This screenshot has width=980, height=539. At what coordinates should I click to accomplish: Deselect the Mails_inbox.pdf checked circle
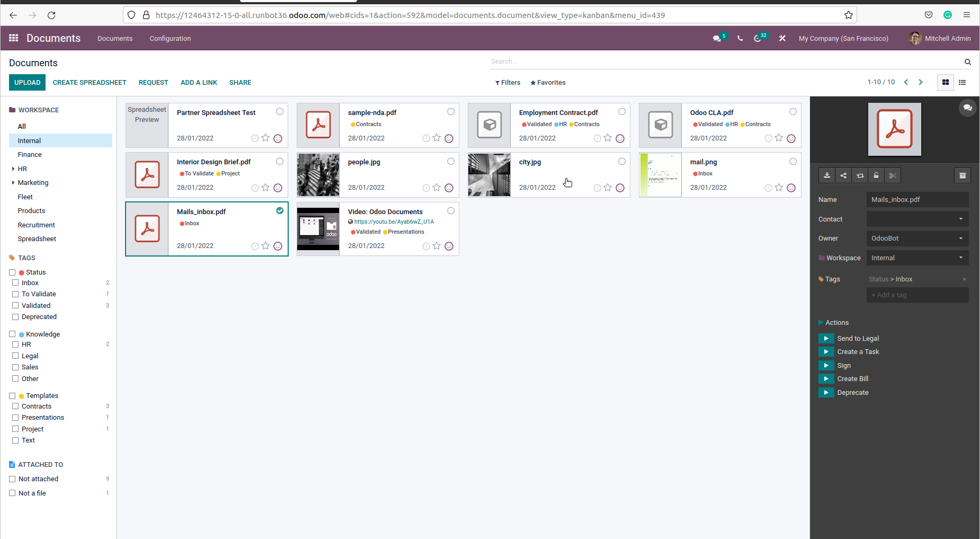[280, 210]
